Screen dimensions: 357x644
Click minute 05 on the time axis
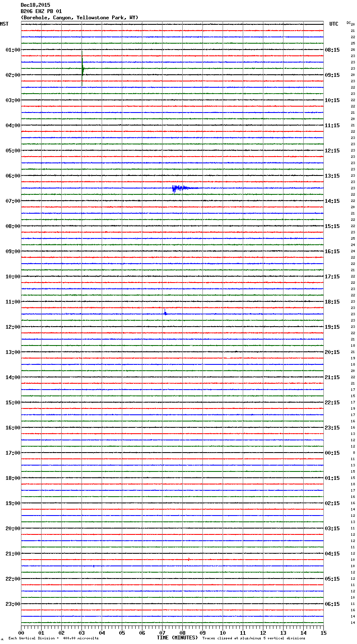tap(122, 633)
